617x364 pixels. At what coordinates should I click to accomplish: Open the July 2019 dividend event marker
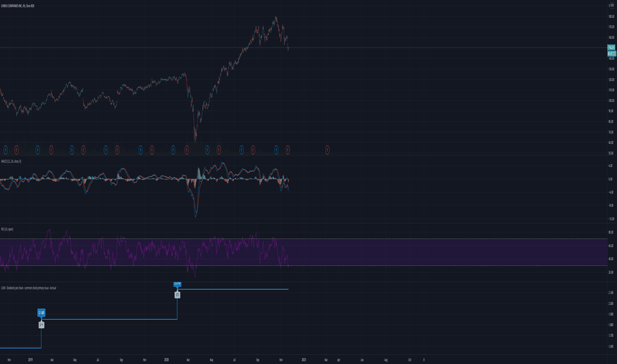(x=105, y=150)
